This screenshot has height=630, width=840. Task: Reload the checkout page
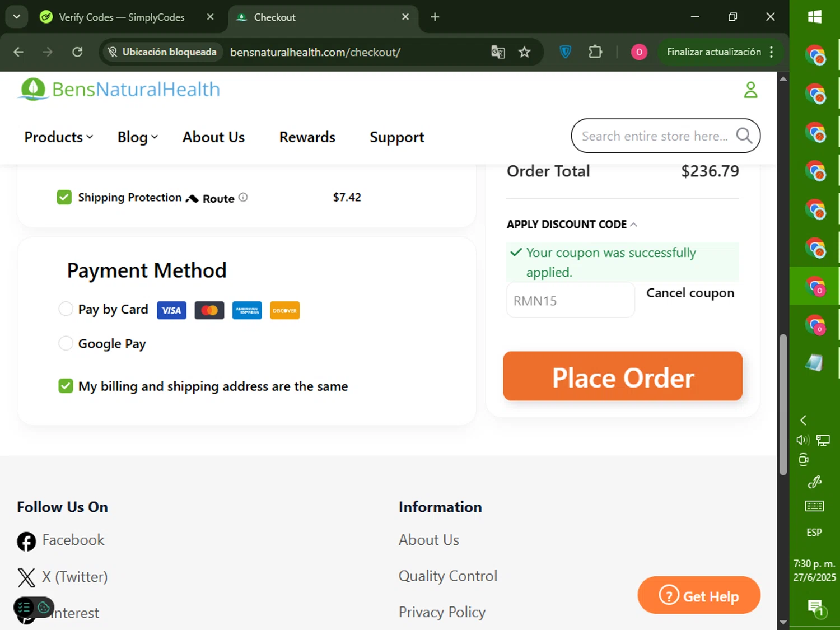click(77, 52)
